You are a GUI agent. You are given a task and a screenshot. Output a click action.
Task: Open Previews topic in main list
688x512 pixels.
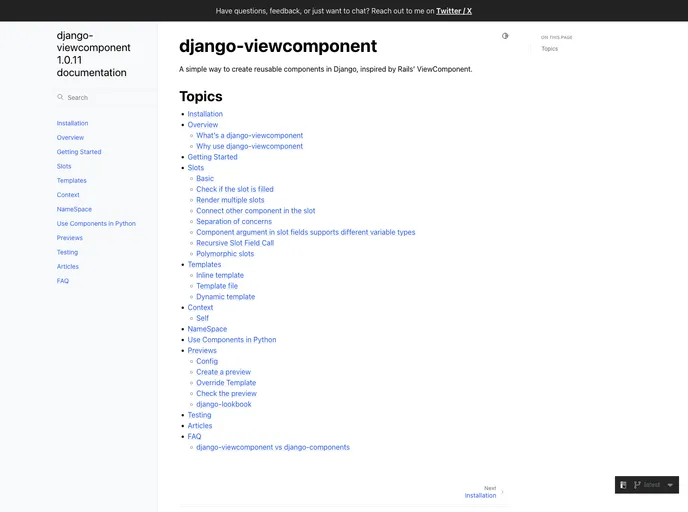(202, 351)
